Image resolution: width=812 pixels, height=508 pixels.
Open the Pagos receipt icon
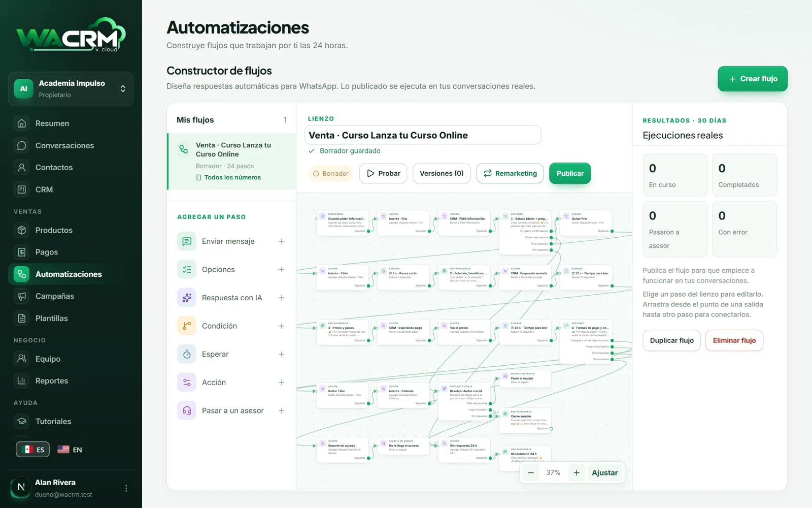22,252
